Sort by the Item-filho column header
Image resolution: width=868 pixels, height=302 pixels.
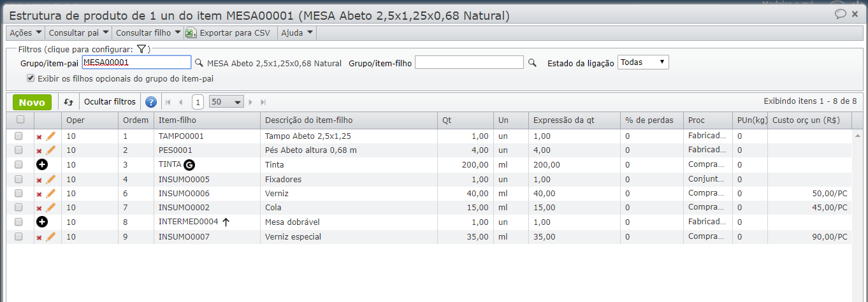click(x=206, y=120)
